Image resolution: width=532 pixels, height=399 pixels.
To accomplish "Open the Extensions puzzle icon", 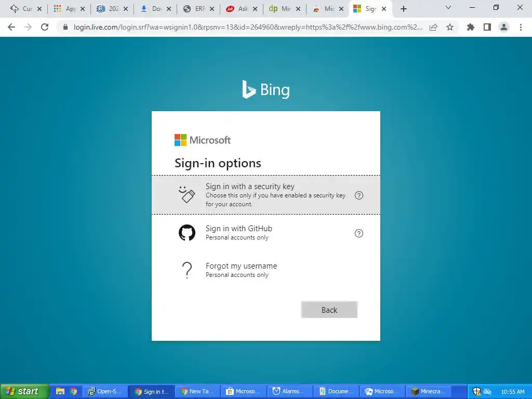I will pos(471,27).
